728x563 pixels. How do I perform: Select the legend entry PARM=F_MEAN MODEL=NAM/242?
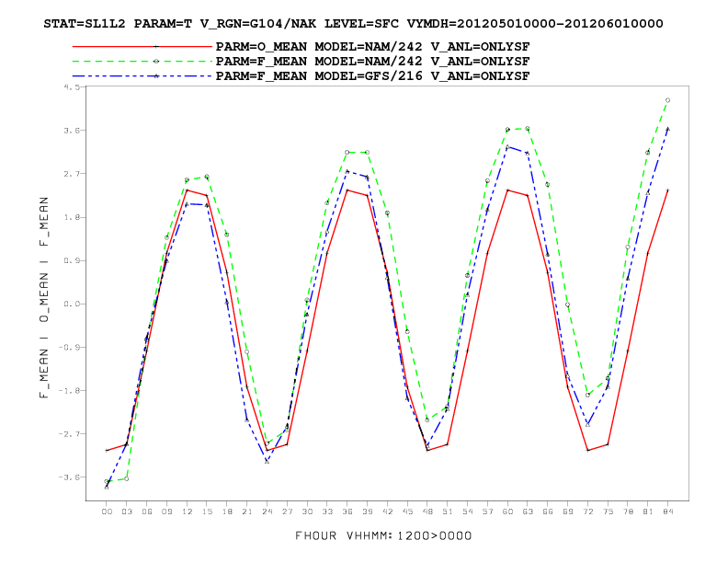coord(372,62)
